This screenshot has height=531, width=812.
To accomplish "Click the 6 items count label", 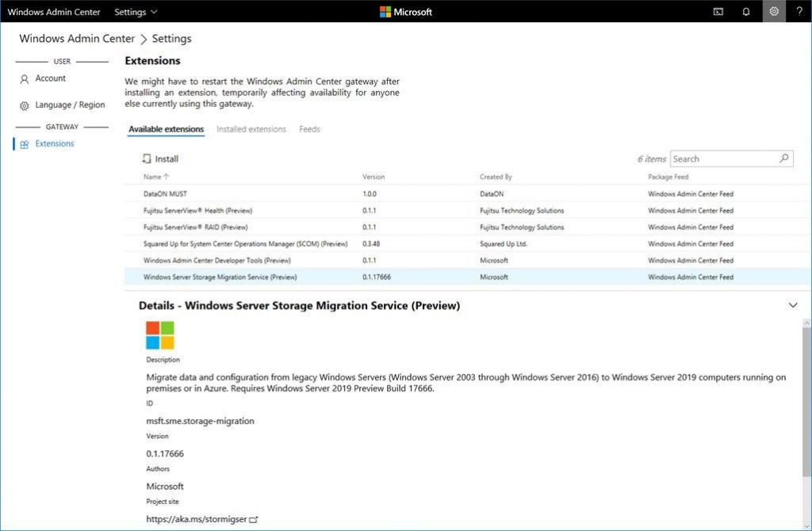I will pyautogui.click(x=652, y=159).
